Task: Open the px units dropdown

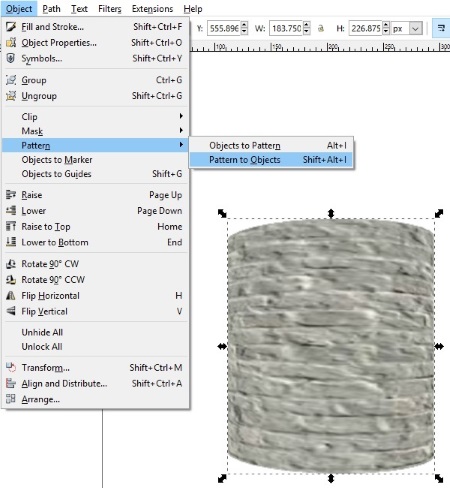Action: click(415, 28)
